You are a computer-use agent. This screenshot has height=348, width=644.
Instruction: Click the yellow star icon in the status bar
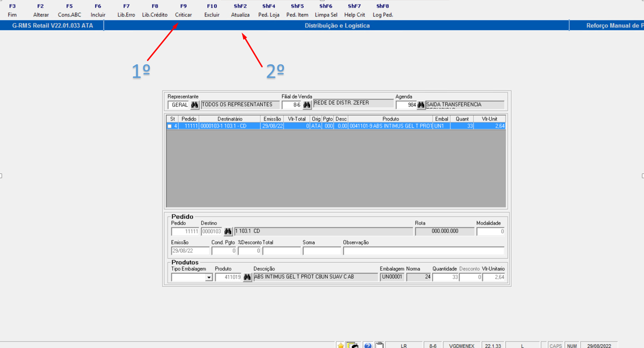(340, 345)
